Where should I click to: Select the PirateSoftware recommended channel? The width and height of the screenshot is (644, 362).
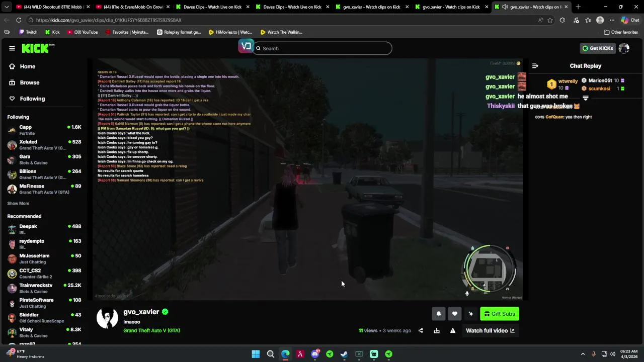click(x=44, y=303)
